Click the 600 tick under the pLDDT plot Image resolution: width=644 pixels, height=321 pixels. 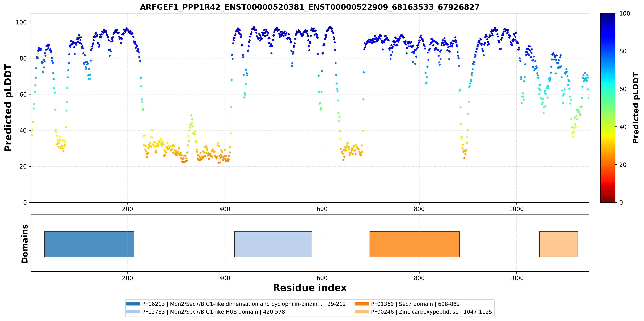tap(322, 209)
